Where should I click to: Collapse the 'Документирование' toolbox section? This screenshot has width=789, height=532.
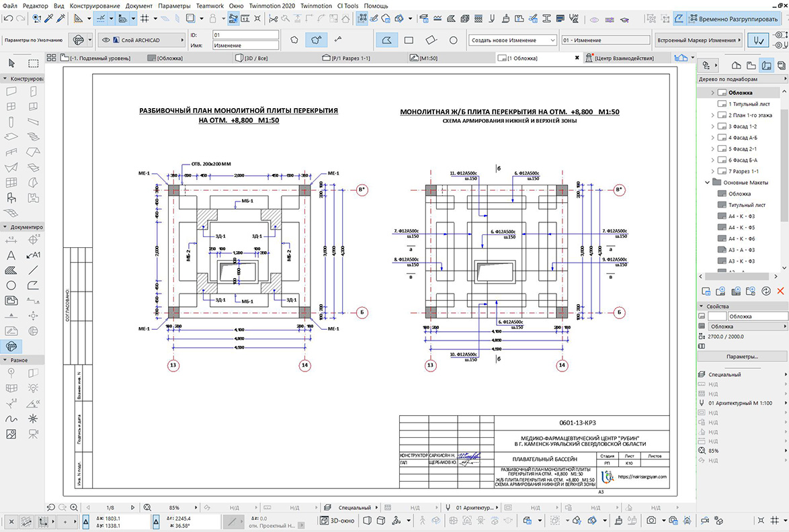coord(5,227)
